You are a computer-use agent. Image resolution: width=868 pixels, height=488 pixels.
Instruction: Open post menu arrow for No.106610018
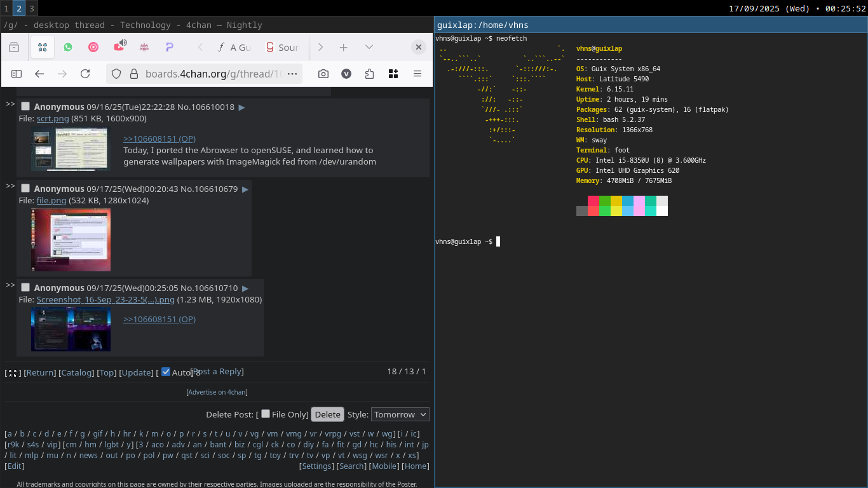click(241, 107)
